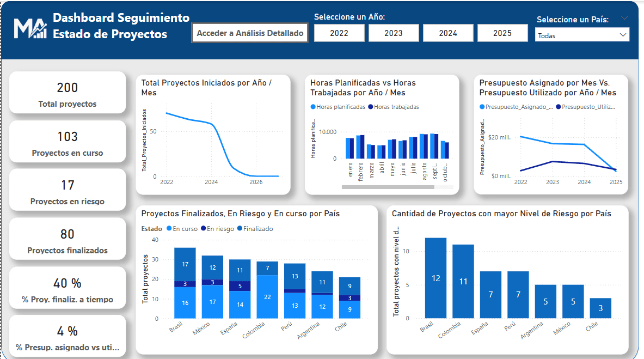Click the 'Presupuesto_Asignado' legend marker

[482, 107]
